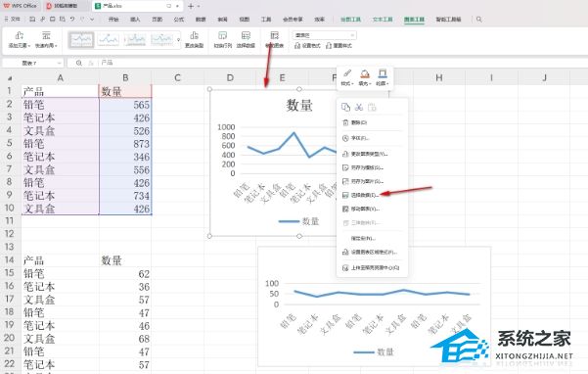Click Move Chart (移动图表) ribbon icon

point(275,40)
